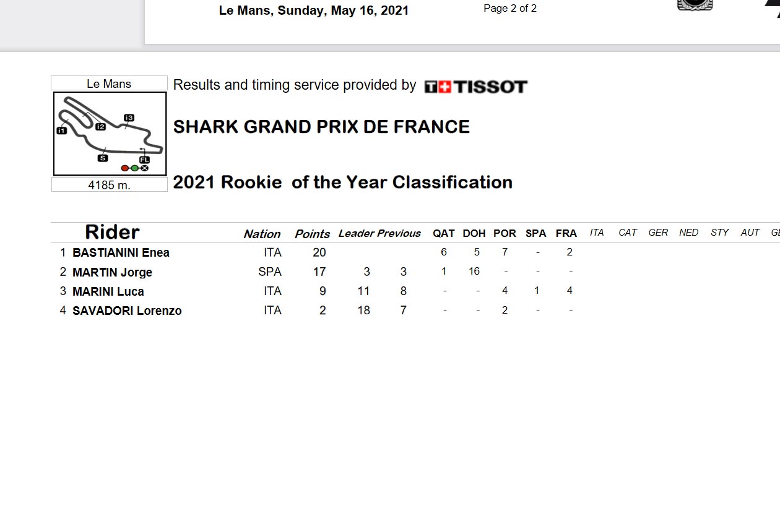Click the Points column header
The height and width of the screenshot is (532, 780).
pos(312,234)
